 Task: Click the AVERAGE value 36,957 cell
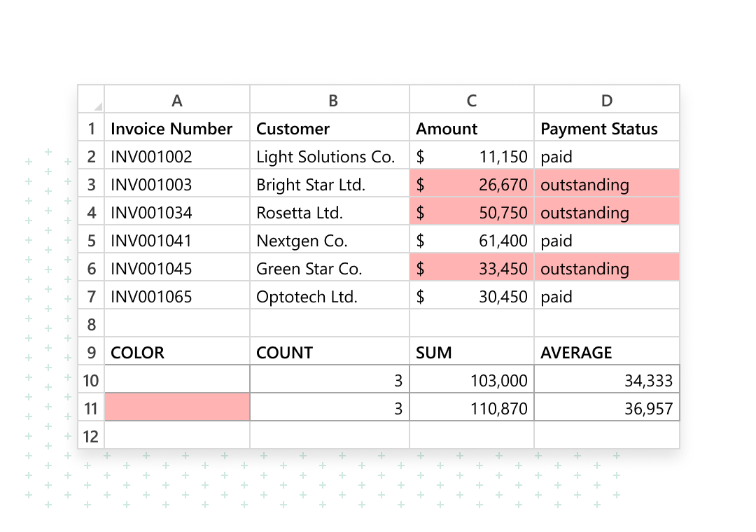coord(606,407)
